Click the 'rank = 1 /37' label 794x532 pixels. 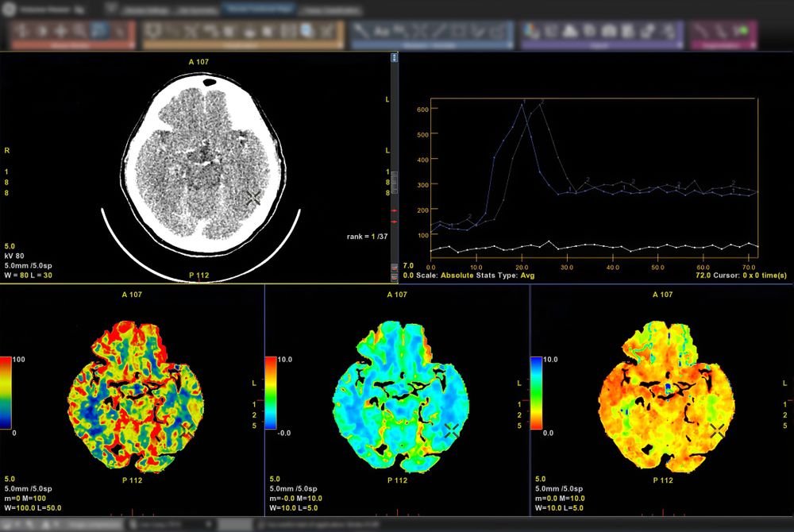(x=367, y=237)
